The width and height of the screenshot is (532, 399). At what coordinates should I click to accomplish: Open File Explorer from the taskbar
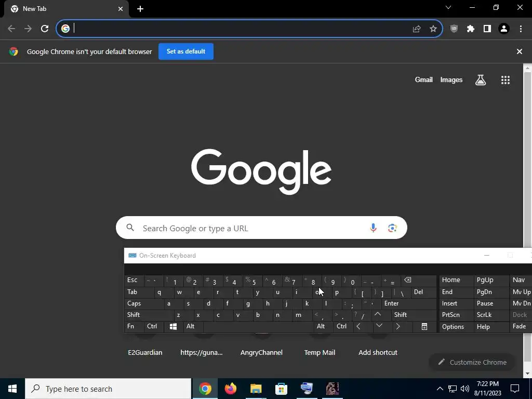coord(256,389)
